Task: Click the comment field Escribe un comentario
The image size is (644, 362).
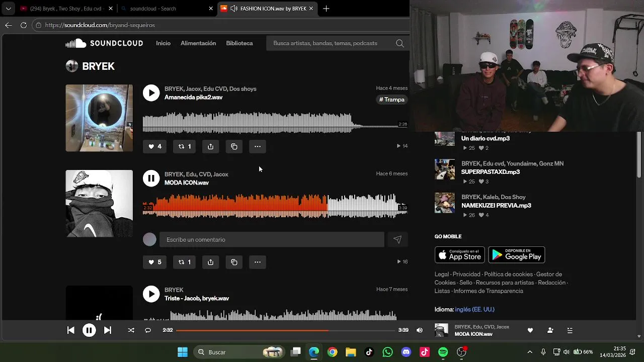Action: point(272,240)
